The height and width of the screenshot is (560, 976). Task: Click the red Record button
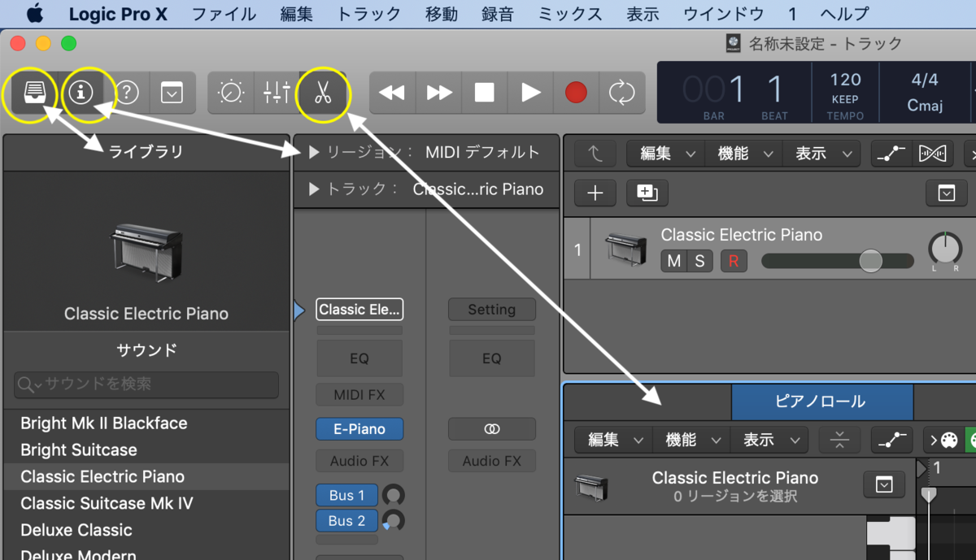(x=576, y=92)
